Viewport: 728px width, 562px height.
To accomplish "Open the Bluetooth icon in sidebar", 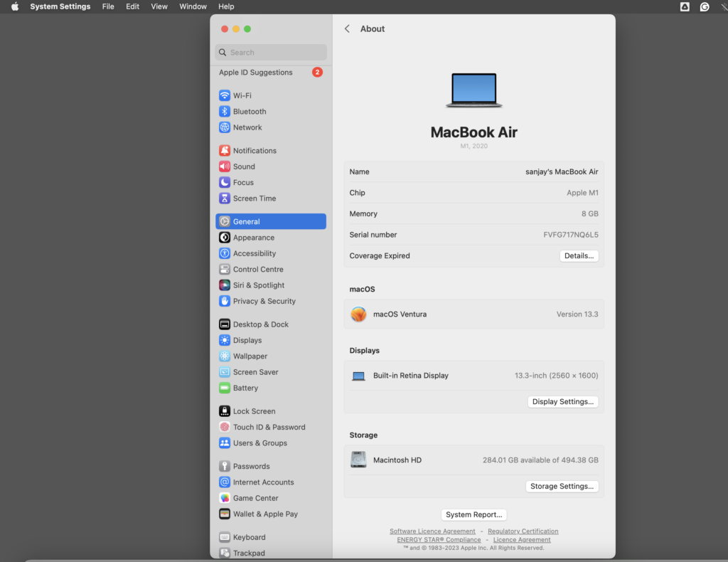I will [225, 112].
